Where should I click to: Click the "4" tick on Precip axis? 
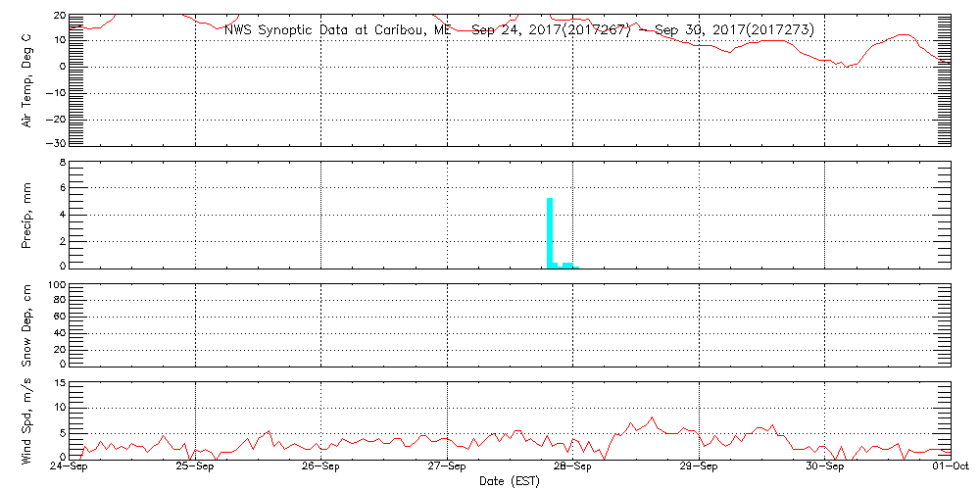pos(62,215)
